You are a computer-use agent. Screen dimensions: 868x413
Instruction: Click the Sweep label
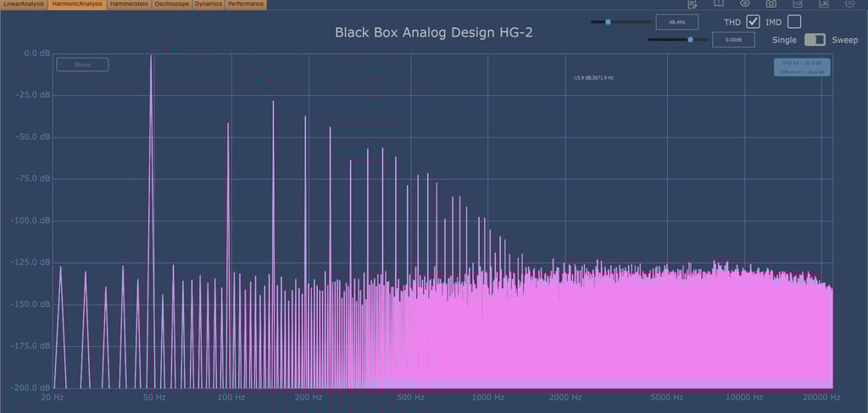tap(845, 41)
